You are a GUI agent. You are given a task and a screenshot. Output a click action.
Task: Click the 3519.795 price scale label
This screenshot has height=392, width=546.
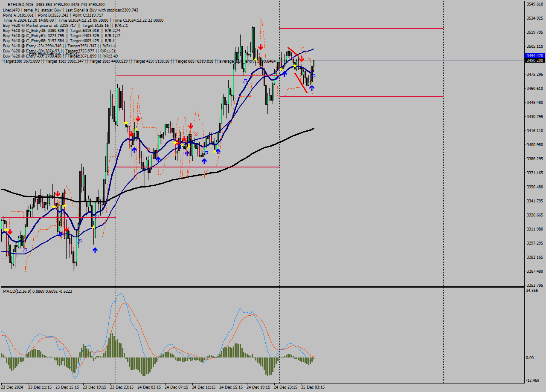pyautogui.click(x=534, y=32)
